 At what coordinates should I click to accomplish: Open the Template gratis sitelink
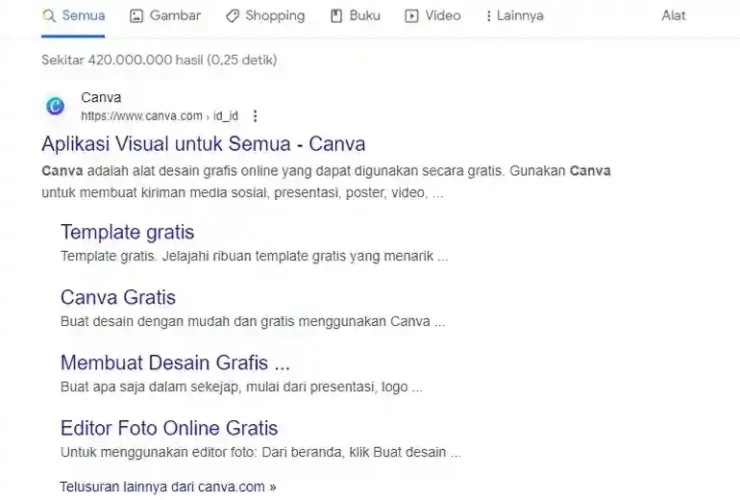[127, 232]
